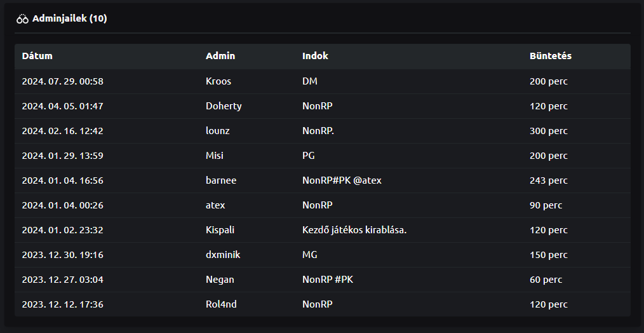The height and width of the screenshot is (333, 644).
Task: Click the PG reason by Misi
Action: click(309, 156)
